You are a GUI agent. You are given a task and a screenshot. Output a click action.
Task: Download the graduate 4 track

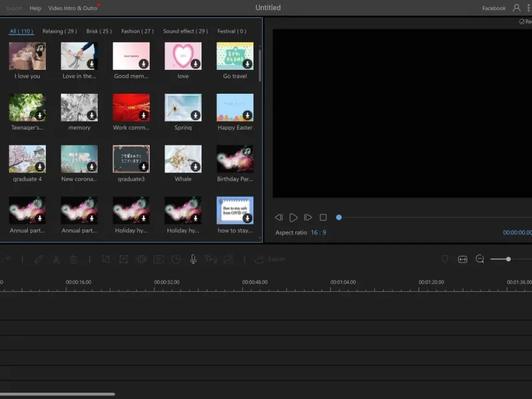pyautogui.click(x=40, y=167)
